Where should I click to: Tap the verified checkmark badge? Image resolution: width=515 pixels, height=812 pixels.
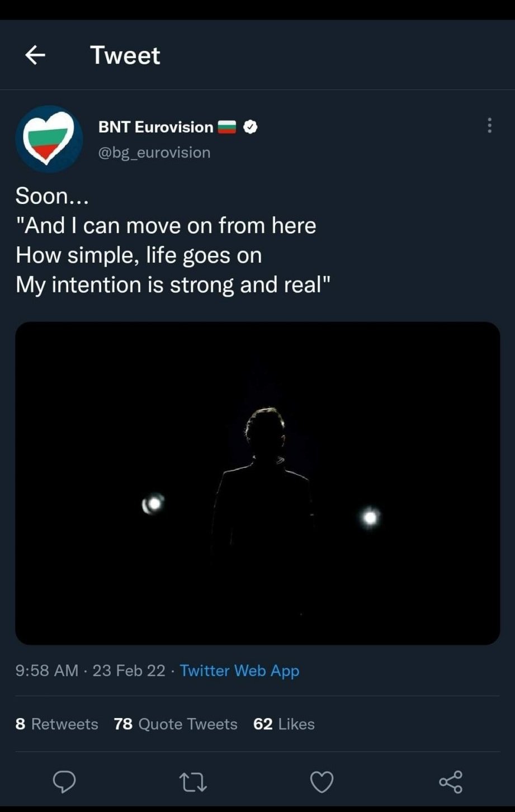(x=251, y=127)
